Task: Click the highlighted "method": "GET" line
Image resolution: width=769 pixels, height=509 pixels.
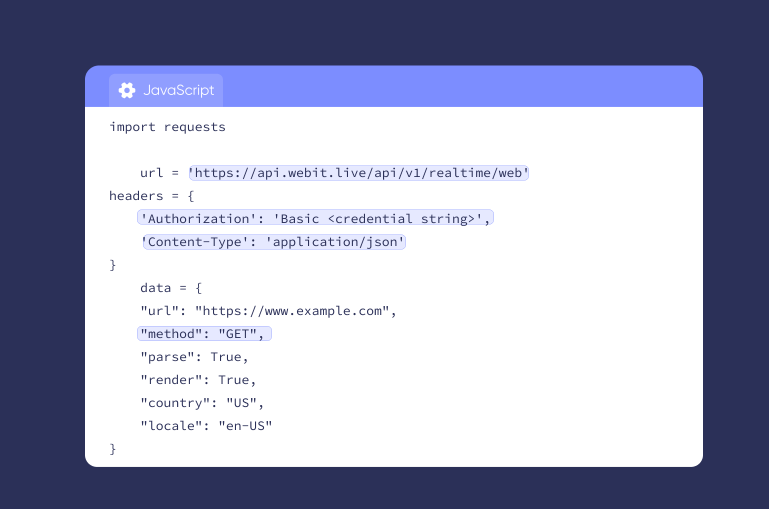Action: [x=204, y=333]
